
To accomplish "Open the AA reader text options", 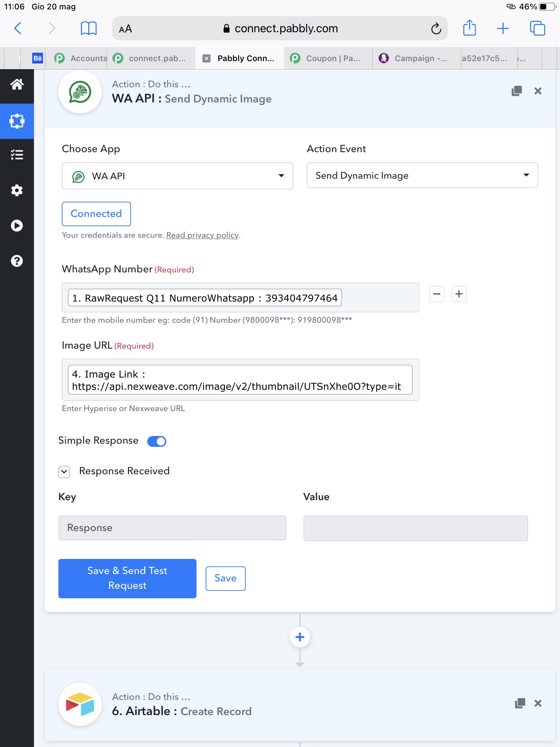I will (126, 29).
